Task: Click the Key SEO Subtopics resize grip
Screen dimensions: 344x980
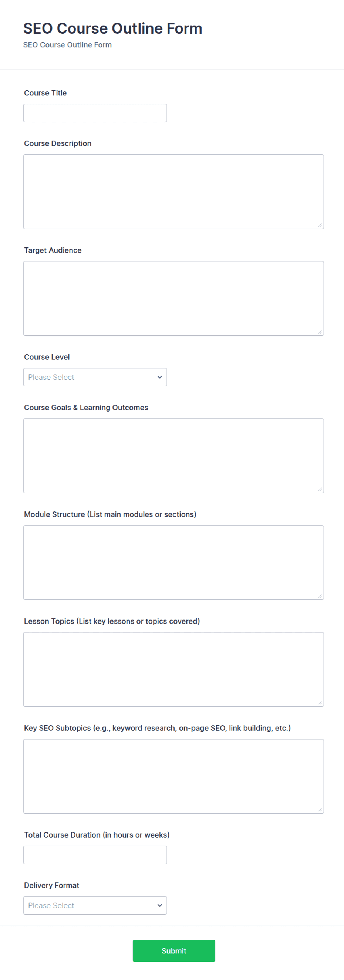Action: coord(320,810)
